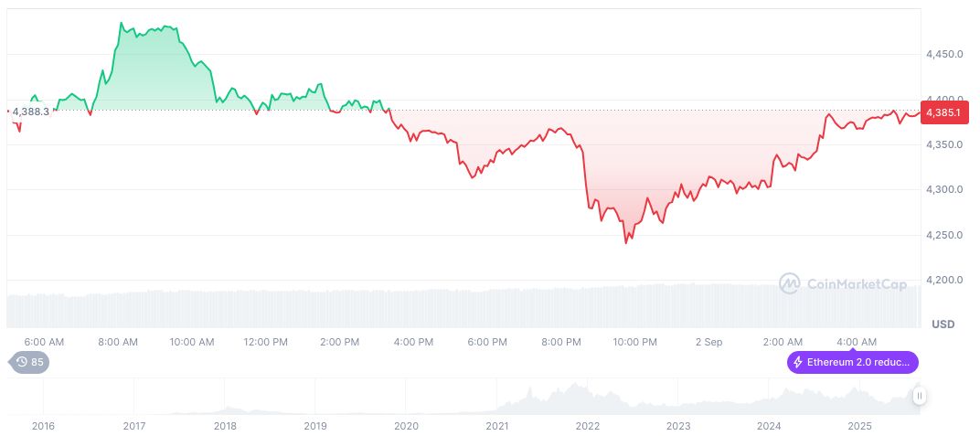Click the 10:00 PM time axis label
Image resolution: width=980 pixels, height=436 pixels.
(634, 342)
